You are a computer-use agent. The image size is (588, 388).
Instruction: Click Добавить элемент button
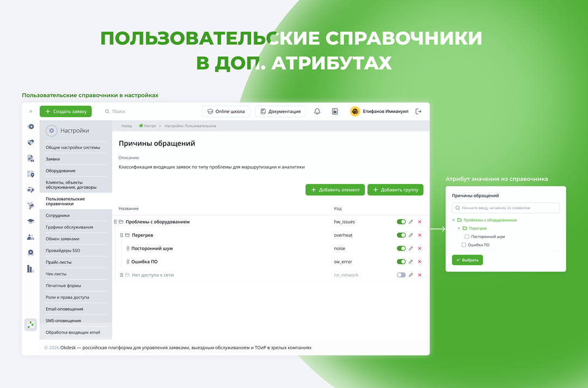[335, 190]
